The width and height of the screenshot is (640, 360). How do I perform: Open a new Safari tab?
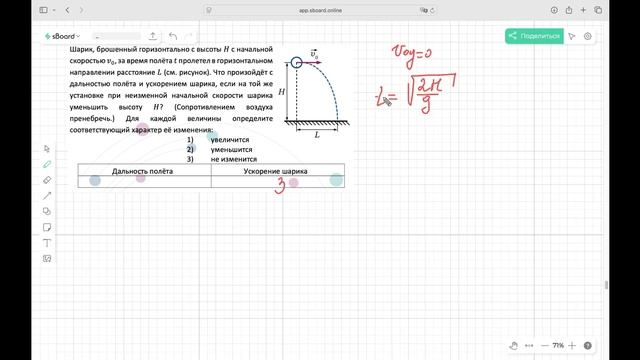click(x=583, y=10)
